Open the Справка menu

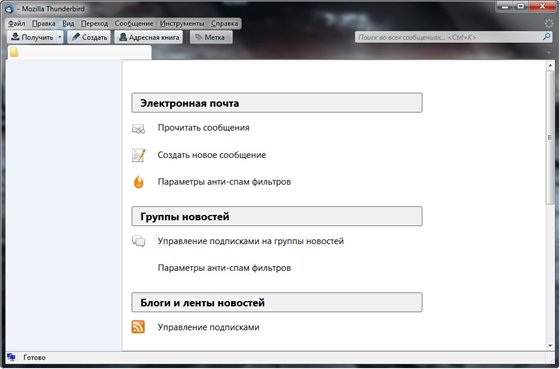coord(224,24)
